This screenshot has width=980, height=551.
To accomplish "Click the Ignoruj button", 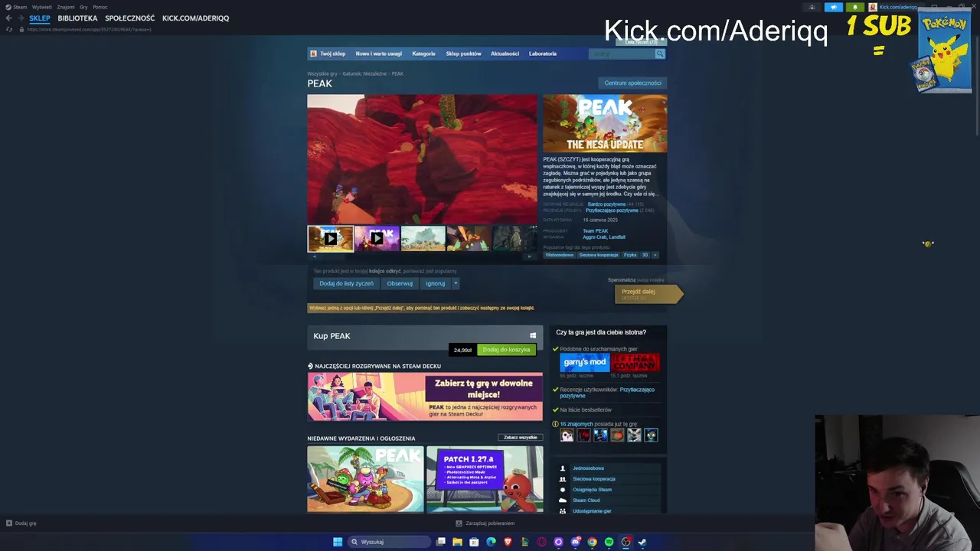I will point(436,283).
